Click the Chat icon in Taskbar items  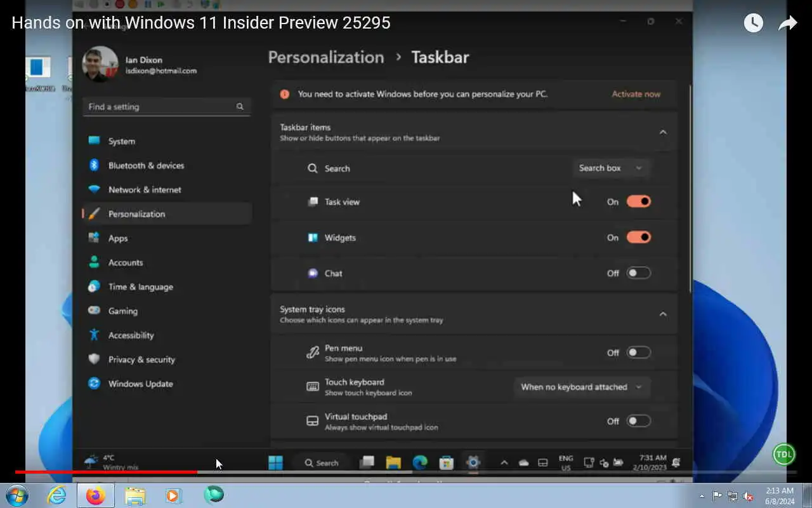point(313,273)
